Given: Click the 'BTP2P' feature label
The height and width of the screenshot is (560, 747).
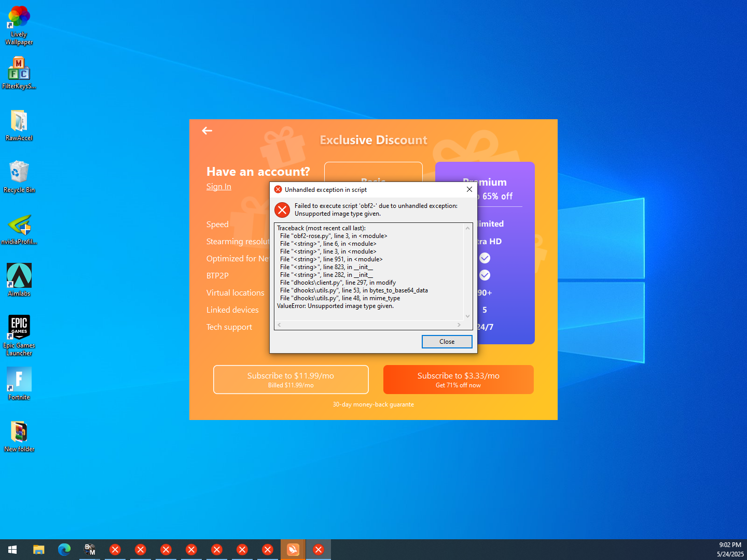Looking at the screenshot, I should click(x=217, y=276).
